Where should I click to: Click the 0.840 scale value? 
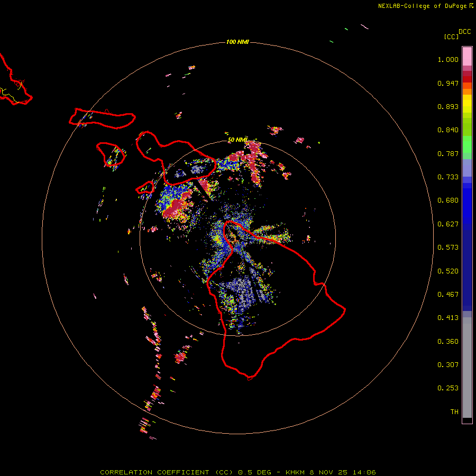[x=448, y=130]
